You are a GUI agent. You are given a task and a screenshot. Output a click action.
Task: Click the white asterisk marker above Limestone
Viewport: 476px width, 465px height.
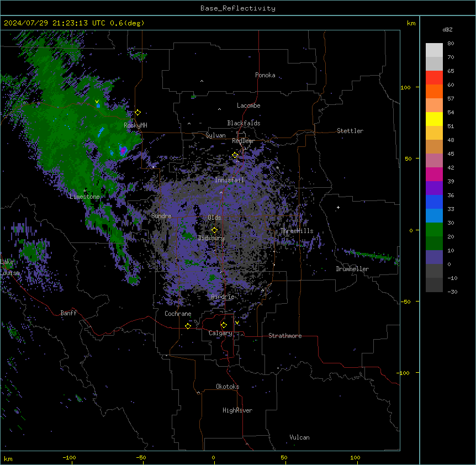pos(84,191)
